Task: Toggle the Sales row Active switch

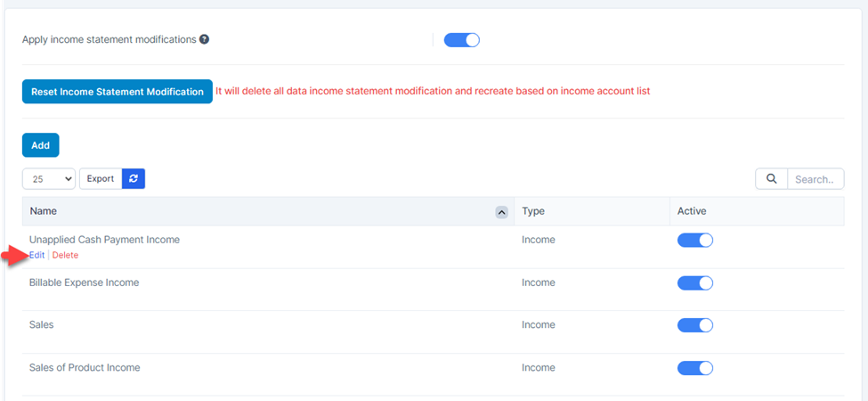Action: (695, 325)
